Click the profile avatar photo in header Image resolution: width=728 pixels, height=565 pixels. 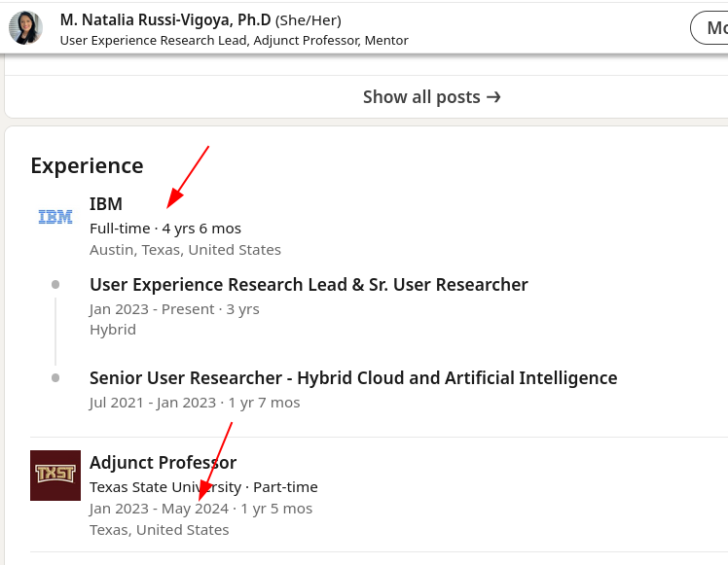25,27
